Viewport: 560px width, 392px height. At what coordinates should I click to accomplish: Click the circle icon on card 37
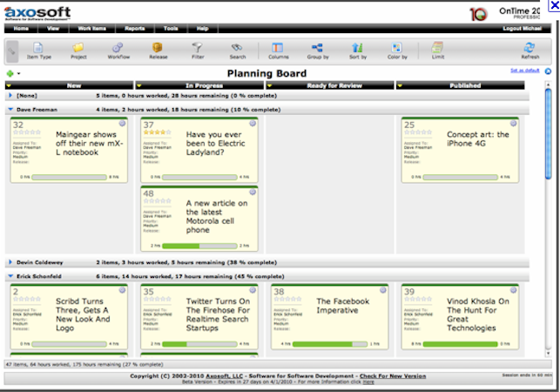pos(253,124)
